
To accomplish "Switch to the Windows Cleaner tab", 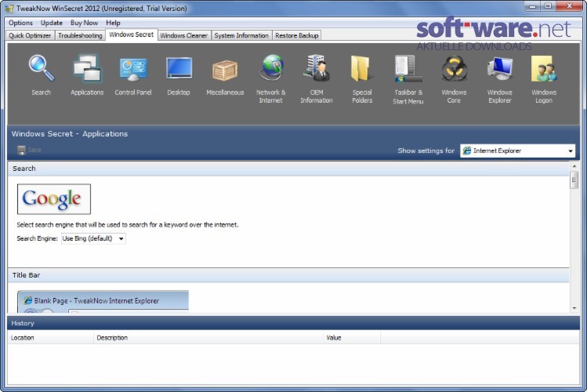I will point(184,35).
